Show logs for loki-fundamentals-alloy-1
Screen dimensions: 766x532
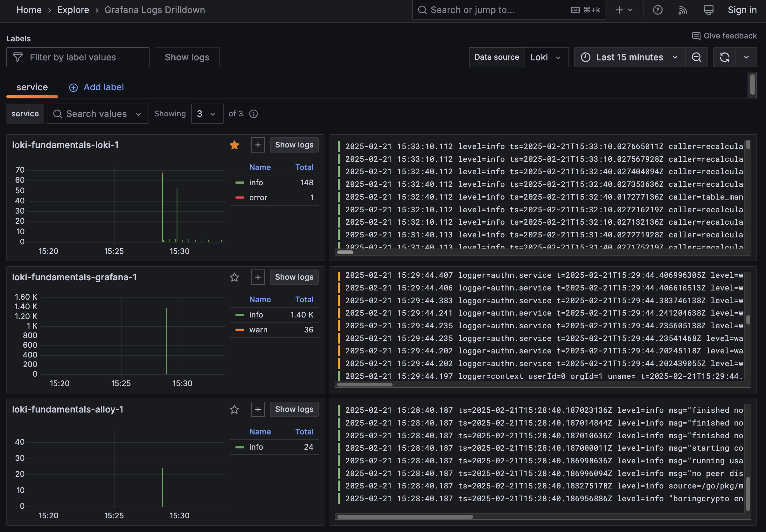pos(294,409)
